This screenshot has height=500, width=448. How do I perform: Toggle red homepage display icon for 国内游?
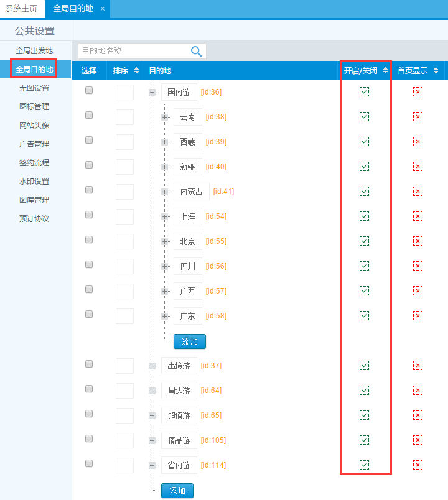coord(418,92)
